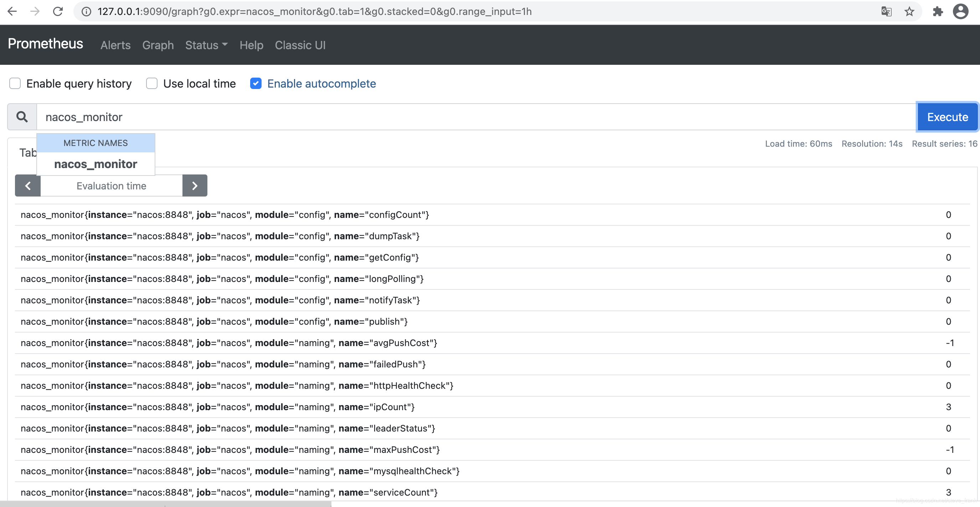This screenshot has height=507, width=980.
Task: Click the notifyTask result row
Action: click(492, 300)
